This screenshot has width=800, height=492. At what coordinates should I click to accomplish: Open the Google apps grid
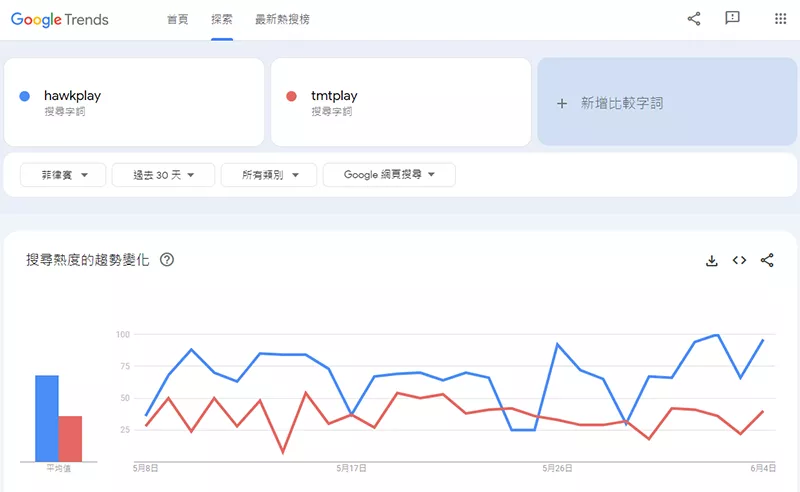pos(780,19)
